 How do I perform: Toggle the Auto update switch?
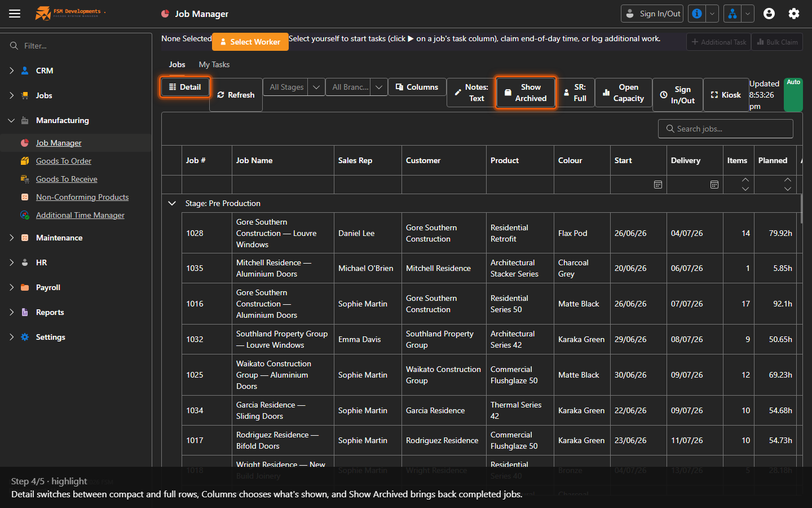click(x=793, y=95)
